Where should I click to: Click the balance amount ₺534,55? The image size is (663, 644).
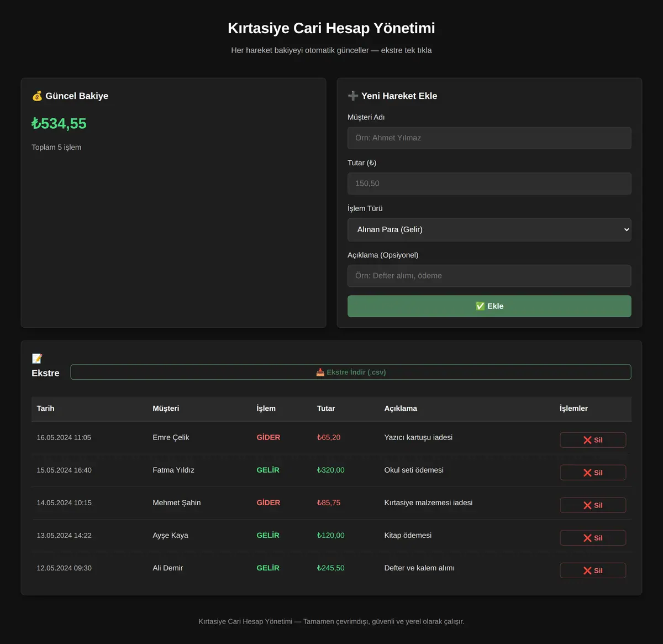click(x=59, y=124)
